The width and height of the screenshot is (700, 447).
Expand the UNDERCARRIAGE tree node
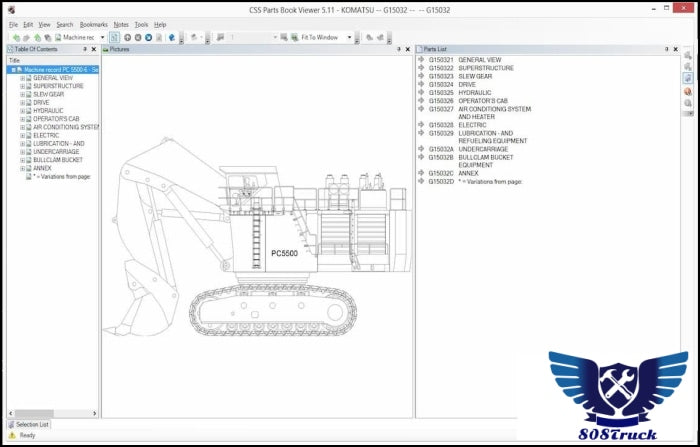click(23, 152)
